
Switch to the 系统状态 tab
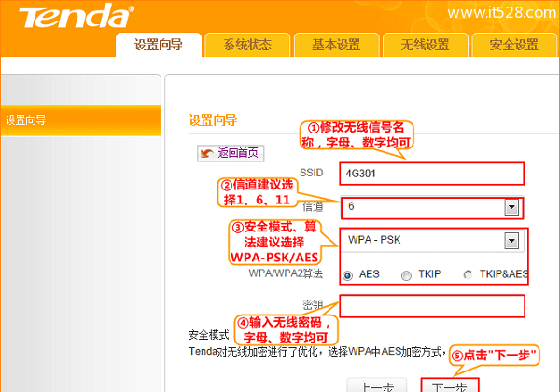tap(247, 45)
